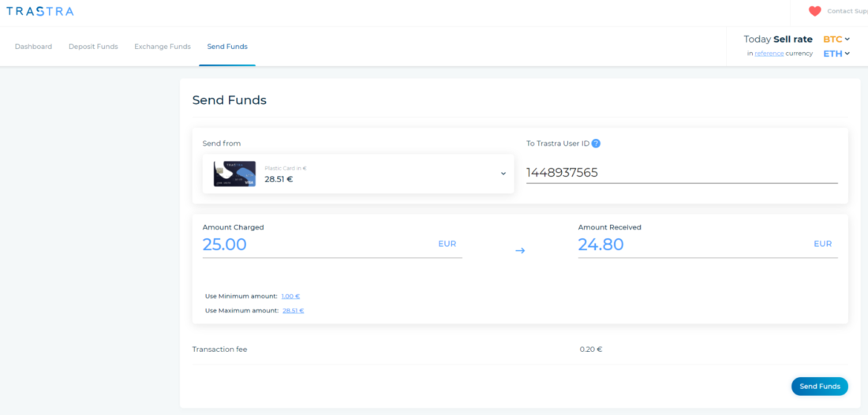
Task: Expand the ETH sell rate dropdown
Action: coord(836,54)
